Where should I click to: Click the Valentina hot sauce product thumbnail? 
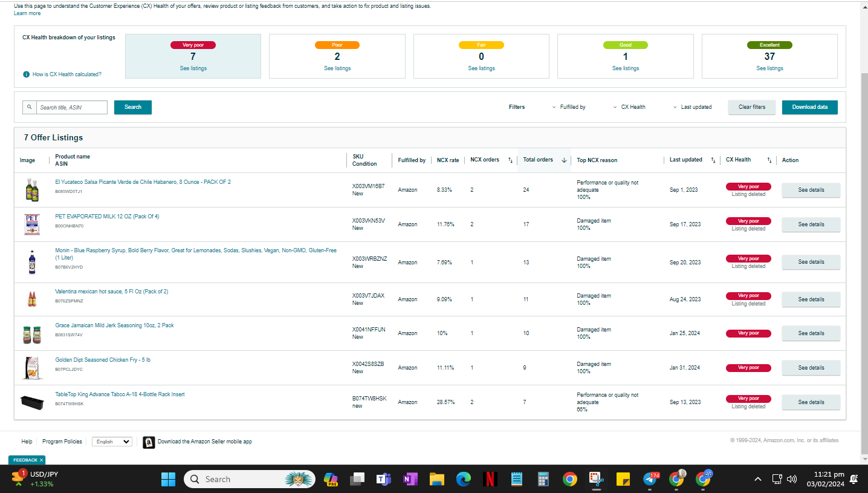tap(31, 299)
